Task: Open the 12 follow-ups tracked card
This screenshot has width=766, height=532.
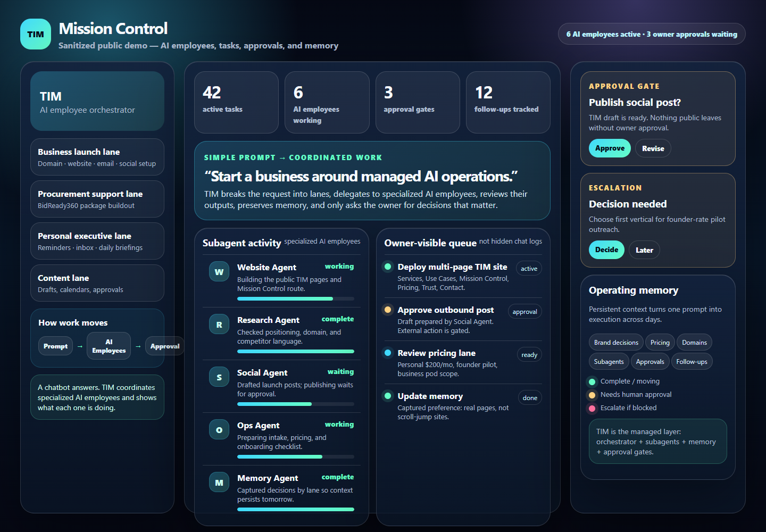Action: point(508,102)
